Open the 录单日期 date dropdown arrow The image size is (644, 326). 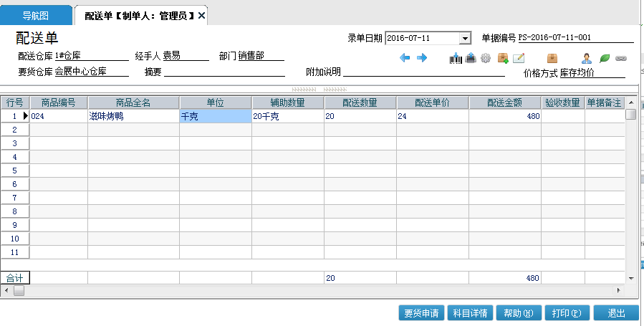[464, 38]
